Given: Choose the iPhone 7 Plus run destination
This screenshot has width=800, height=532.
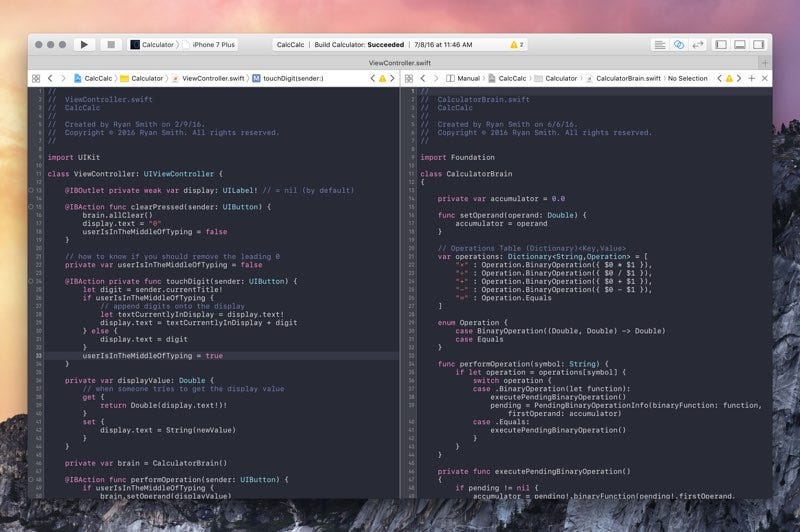Looking at the screenshot, I should 209,44.
